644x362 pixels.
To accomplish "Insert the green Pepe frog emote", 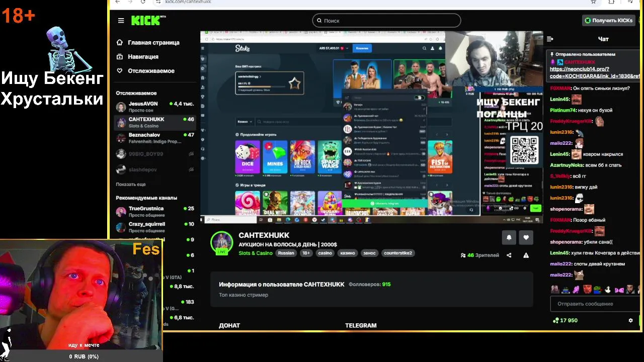I will tap(597, 289).
